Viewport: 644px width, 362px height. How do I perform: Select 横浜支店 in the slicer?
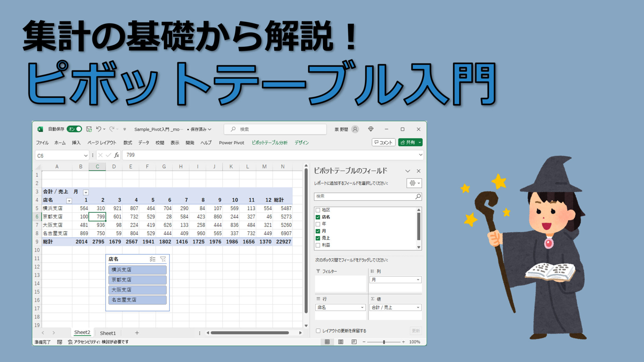point(137,270)
